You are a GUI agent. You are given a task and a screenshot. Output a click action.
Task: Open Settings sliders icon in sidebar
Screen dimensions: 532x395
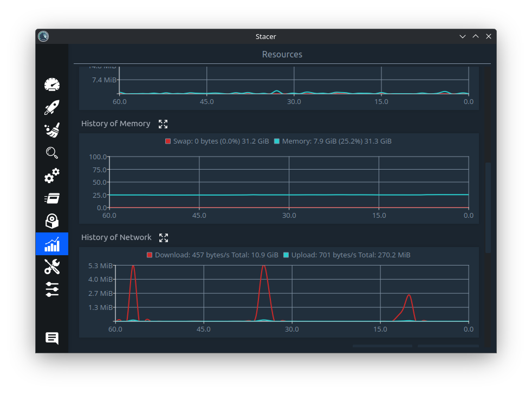coord(52,289)
